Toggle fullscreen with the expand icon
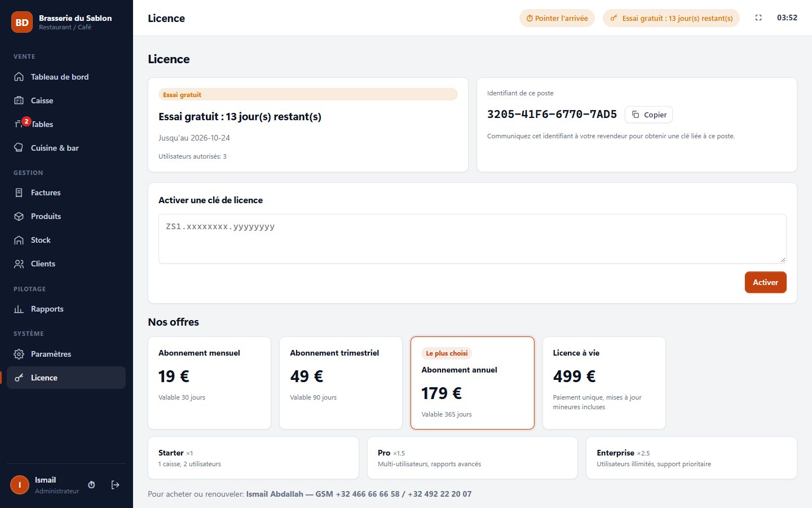The width and height of the screenshot is (812, 508). click(758, 18)
